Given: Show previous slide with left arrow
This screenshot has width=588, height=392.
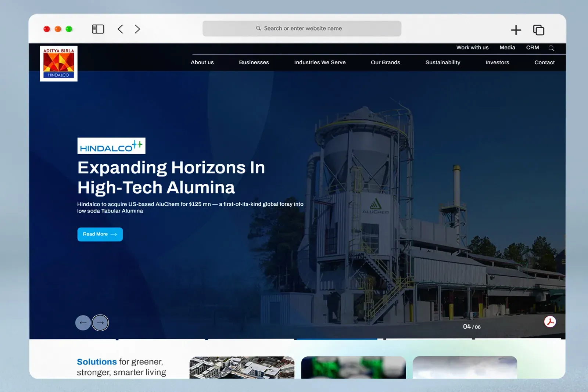Looking at the screenshot, I should (x=83, y=323).
